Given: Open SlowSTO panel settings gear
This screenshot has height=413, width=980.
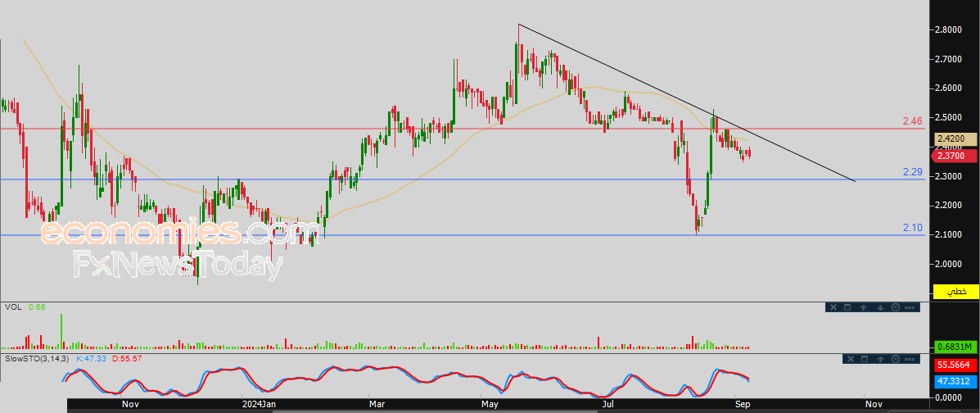Looking at the screenshot, I should coord(896,359).
